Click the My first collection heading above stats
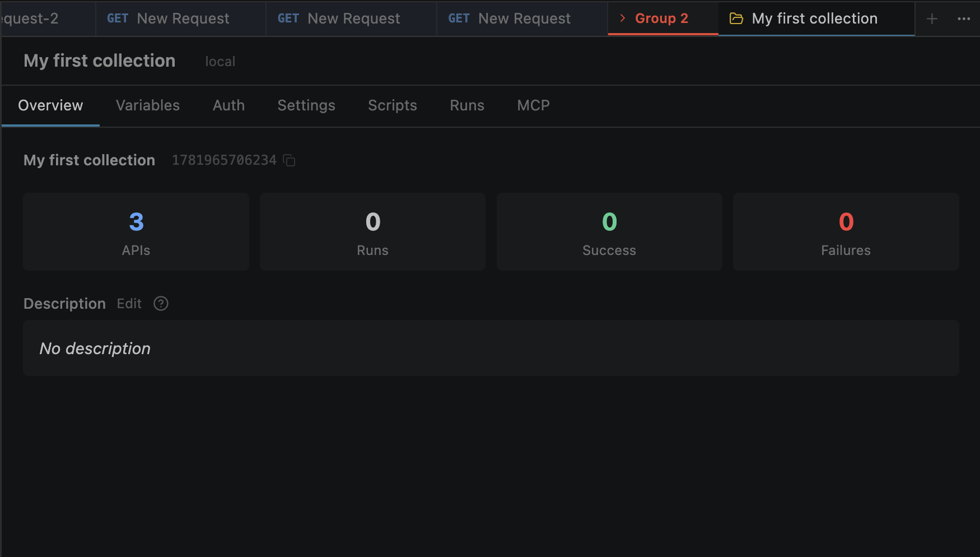 tap(89, 160)
